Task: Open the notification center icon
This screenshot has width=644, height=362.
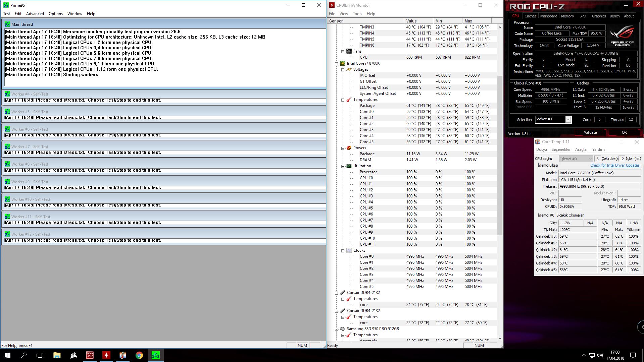Action: point(633,355)
